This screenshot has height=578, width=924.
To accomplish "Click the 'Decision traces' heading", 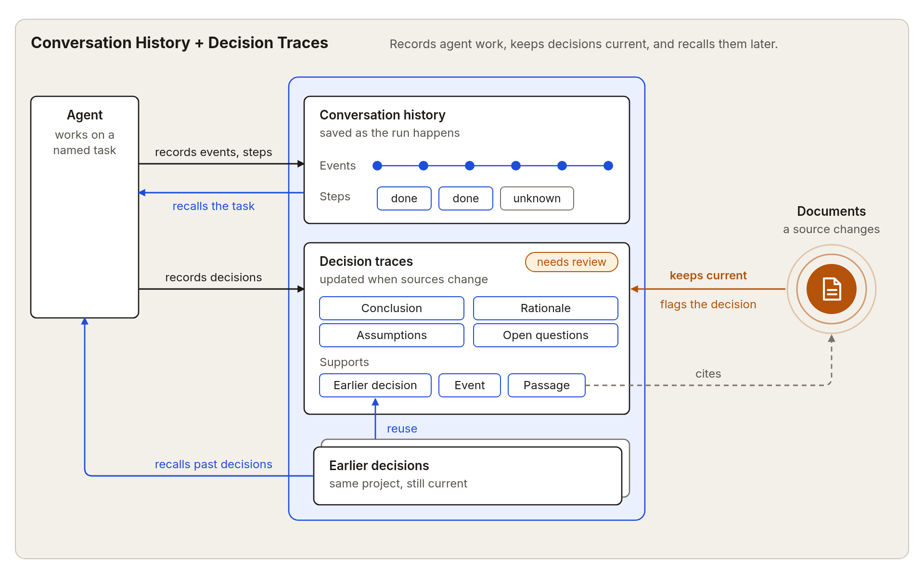I will click(366, 262).
